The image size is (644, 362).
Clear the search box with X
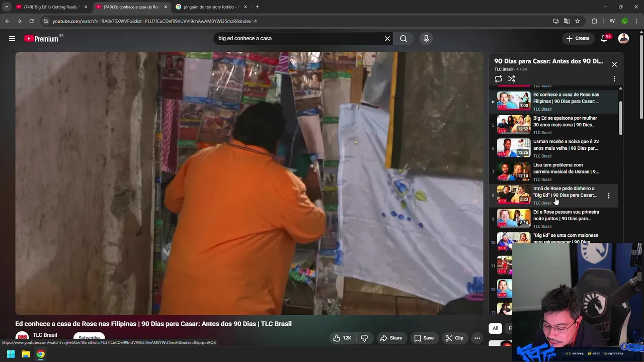tap(387, 38)
